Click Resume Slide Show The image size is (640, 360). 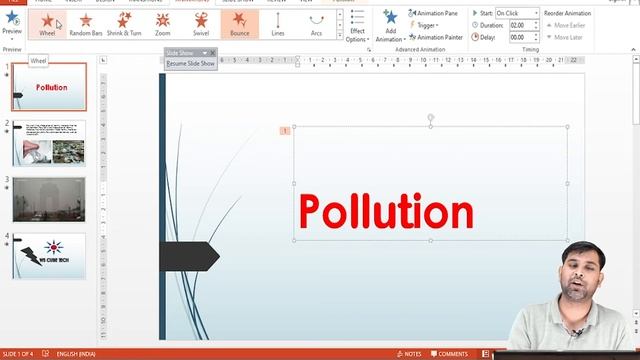pos(191,64)
